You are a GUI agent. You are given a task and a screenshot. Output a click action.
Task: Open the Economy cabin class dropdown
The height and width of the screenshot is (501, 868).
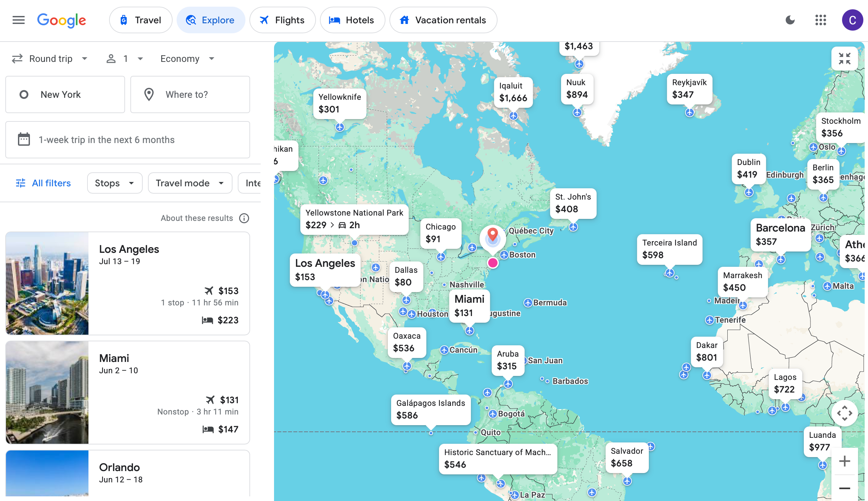(x=187, y=59)
